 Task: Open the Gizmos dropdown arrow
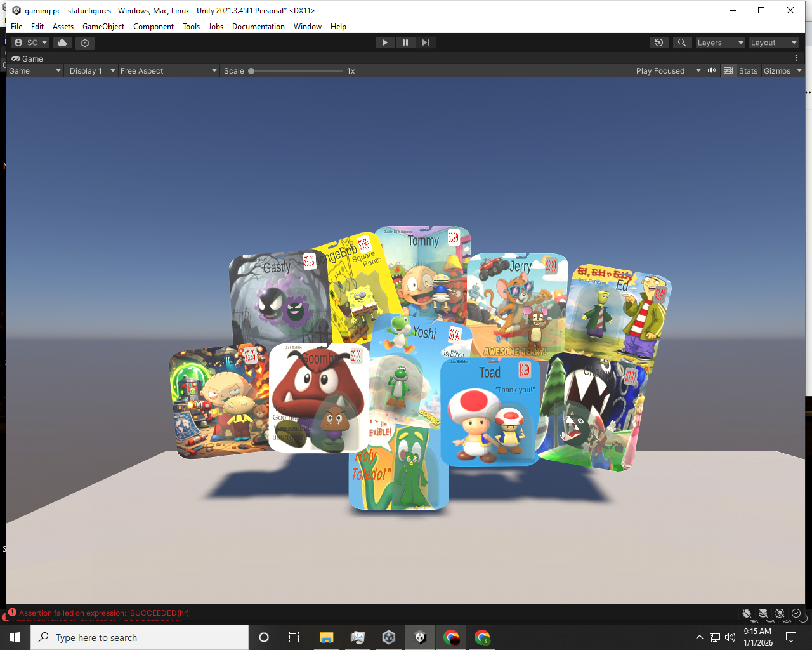[799, 70]
